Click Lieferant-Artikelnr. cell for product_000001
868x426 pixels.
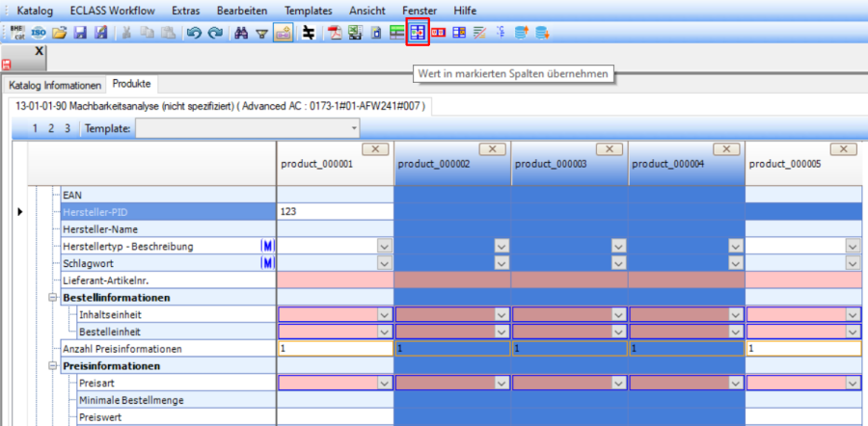[x=335, y=280]
